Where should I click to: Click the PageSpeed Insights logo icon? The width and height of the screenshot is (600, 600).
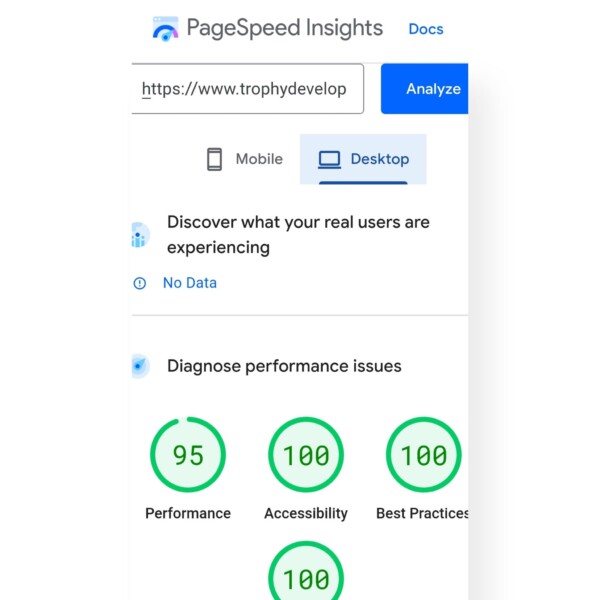(165, 29)
